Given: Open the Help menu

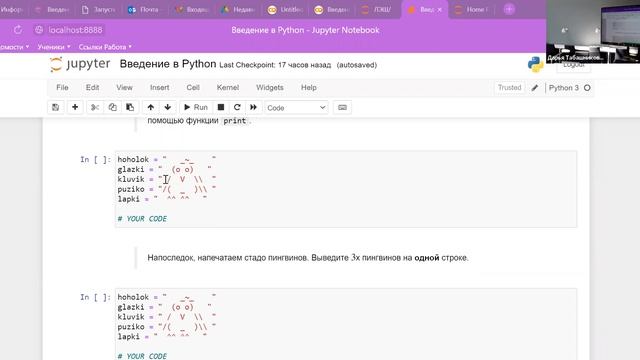Looking at the screenshot, I should click(309, 87).
